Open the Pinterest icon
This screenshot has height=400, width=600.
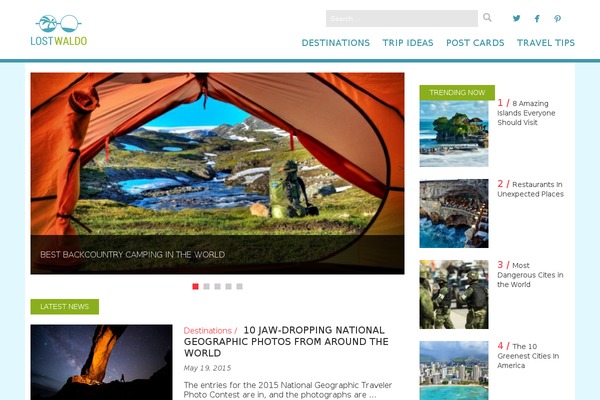(x=558, y=19)
